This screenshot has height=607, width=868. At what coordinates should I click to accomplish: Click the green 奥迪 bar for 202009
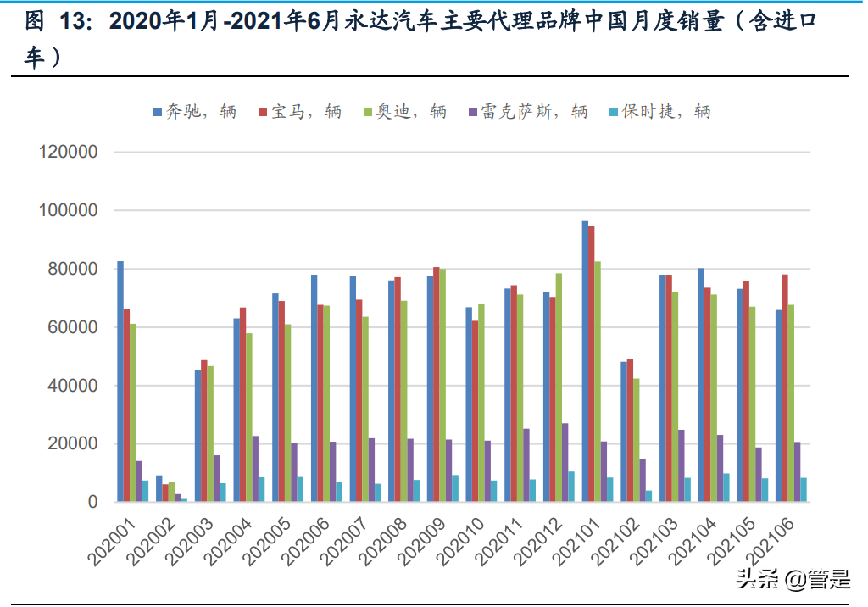coord(442,386)
